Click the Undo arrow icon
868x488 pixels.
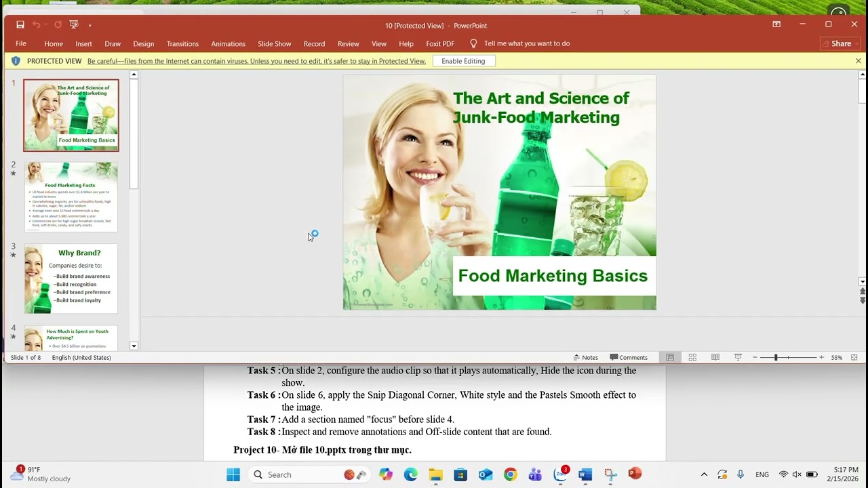tap(36, 25)
